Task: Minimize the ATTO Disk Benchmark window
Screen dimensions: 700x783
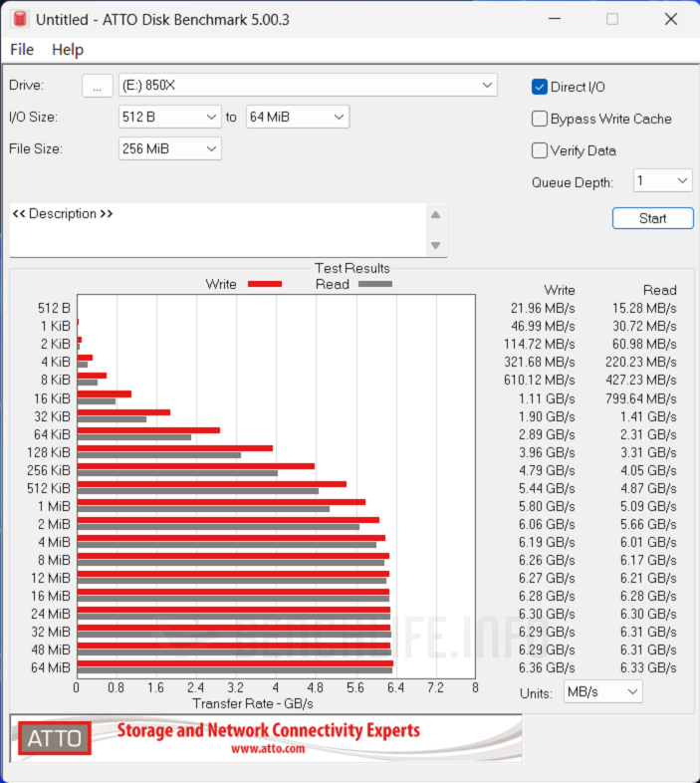Action: coord(555,19)
